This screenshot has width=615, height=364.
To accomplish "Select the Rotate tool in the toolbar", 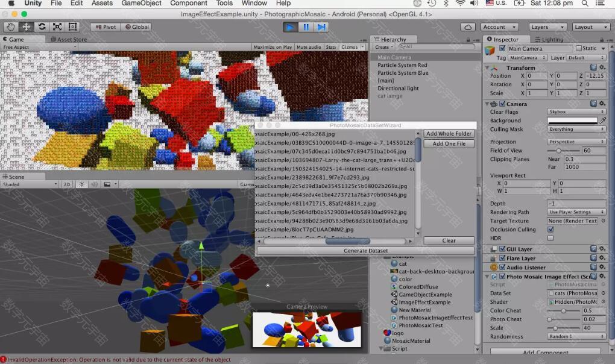I will pos(42,27).
